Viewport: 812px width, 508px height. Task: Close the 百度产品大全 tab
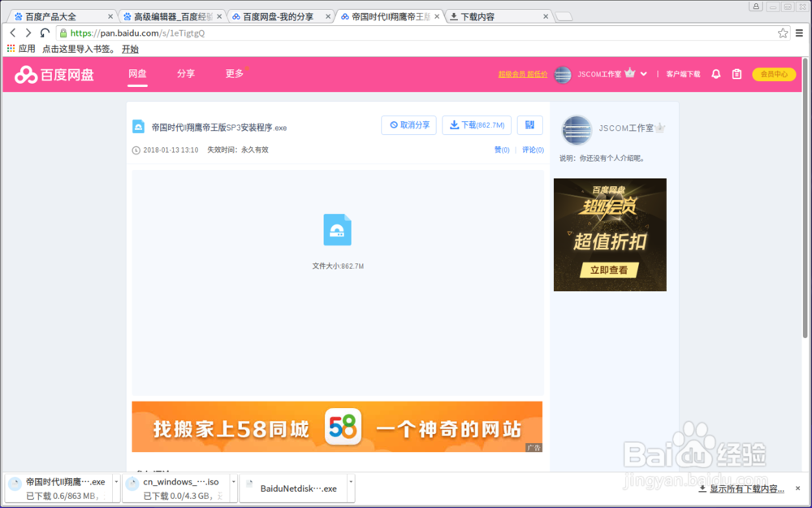(110, 16)
